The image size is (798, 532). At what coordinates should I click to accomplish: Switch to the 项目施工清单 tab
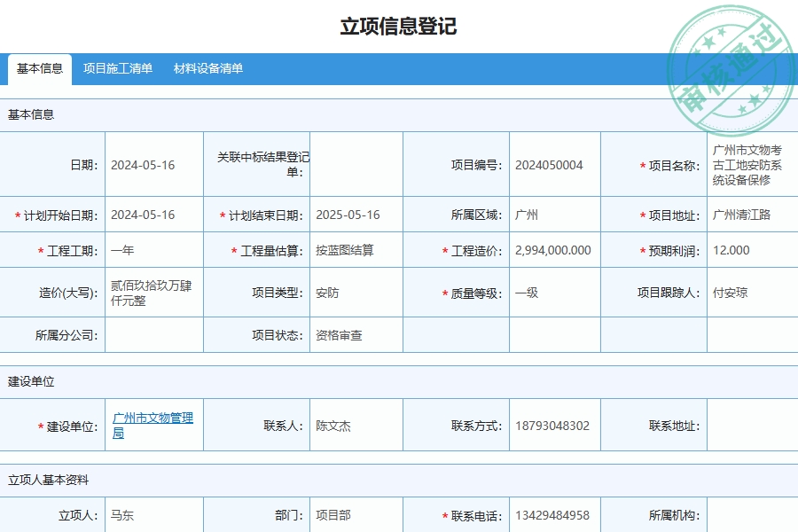(x=117, y=66)
